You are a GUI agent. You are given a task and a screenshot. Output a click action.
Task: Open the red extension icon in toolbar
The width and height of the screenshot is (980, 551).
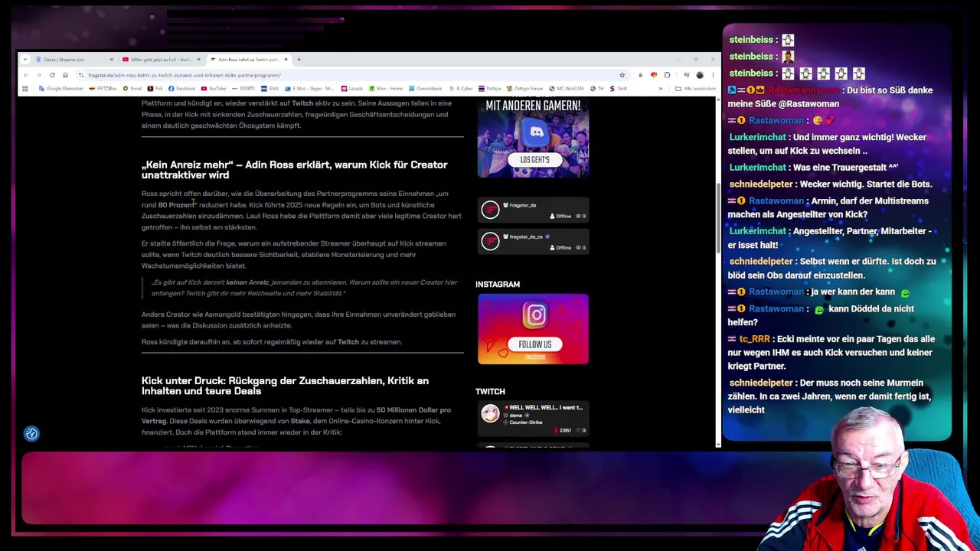click(x=653, y=75)
